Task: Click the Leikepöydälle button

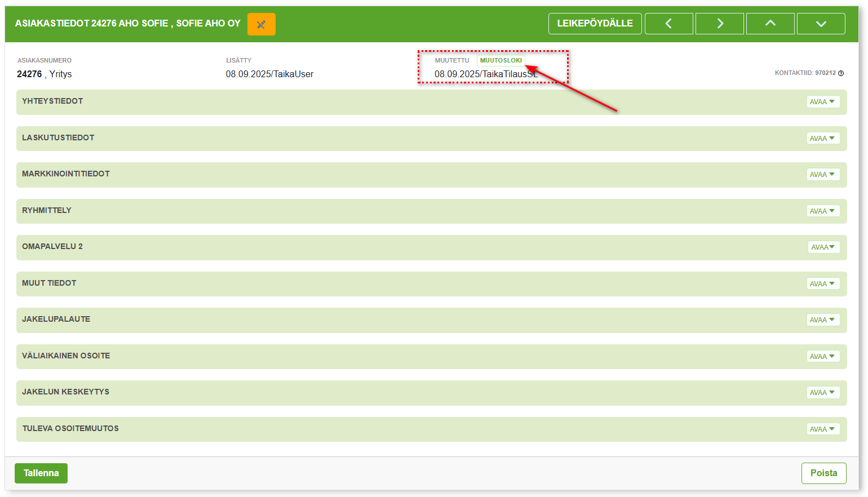Action: pyautogui.click(x=595, y=24)
